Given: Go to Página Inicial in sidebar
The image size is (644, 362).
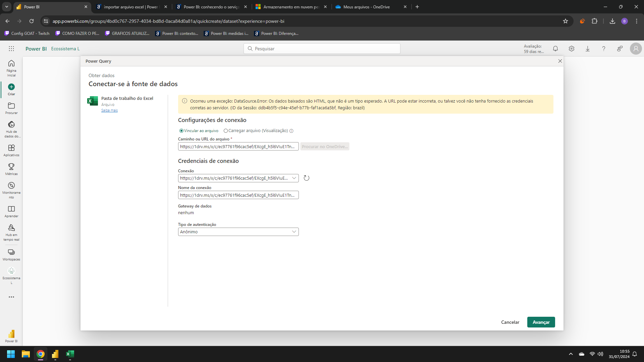Looking at the screenshot, I should [11, 68].
